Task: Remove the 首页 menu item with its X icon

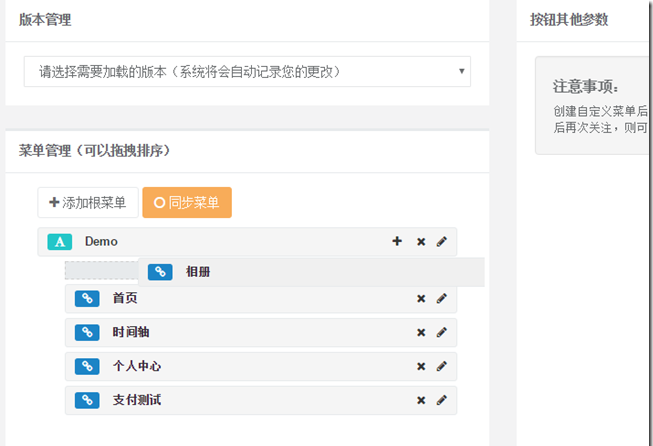Action: tap(421, 299)
